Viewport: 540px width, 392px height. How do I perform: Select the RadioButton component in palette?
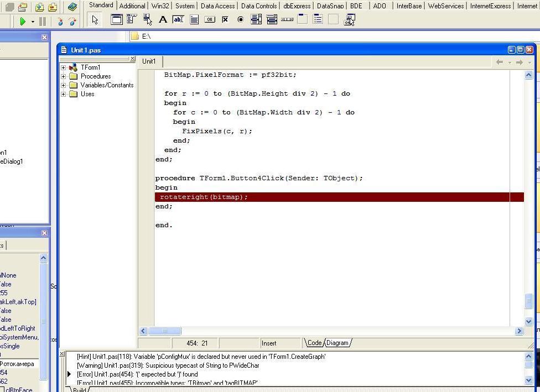coord(241,20)
